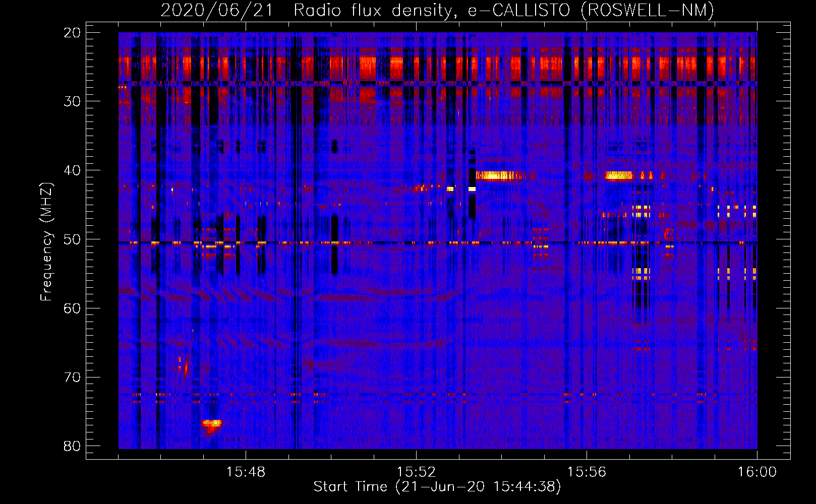816x504 pixels.
Task: Click the 50 MHz frequency tick label
Action: 72,239
